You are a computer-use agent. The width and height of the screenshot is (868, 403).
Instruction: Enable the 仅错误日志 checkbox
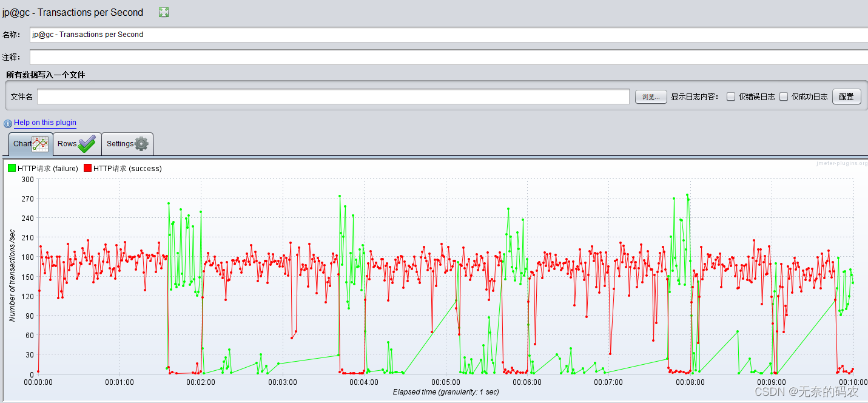[x=731, y=97]
